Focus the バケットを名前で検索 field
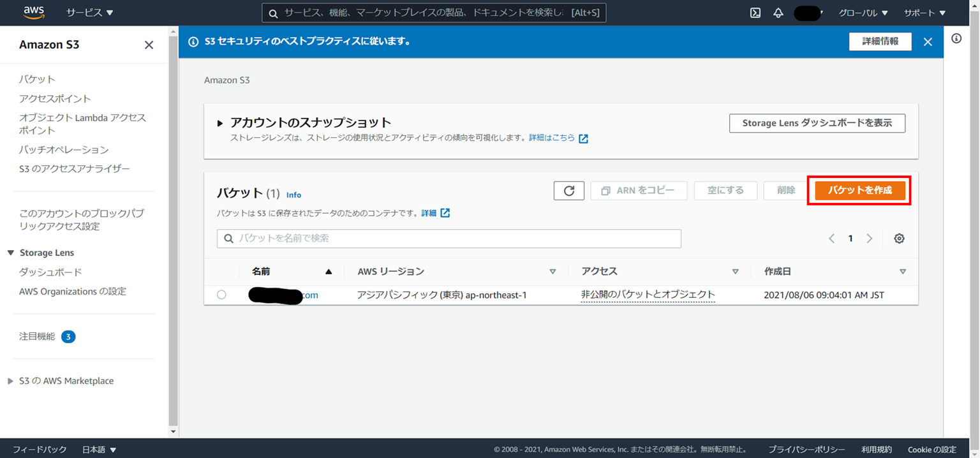 tap(449, 239)
